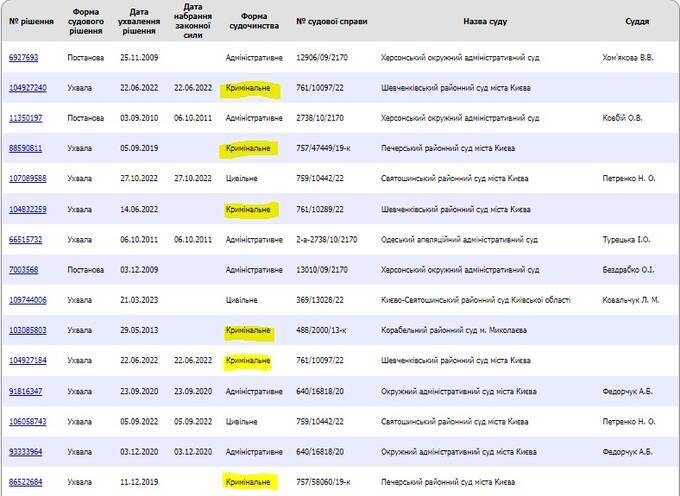This screenshot has height=496, width=680.
Task: Click the 'Дата набрання законної сили' header
Action: (x=193, y=21)
